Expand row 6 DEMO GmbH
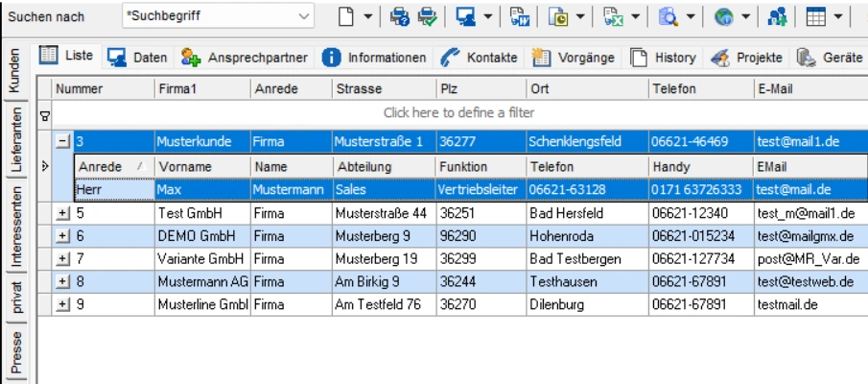The width and height of the screenshot is (868, 384). 63,236
